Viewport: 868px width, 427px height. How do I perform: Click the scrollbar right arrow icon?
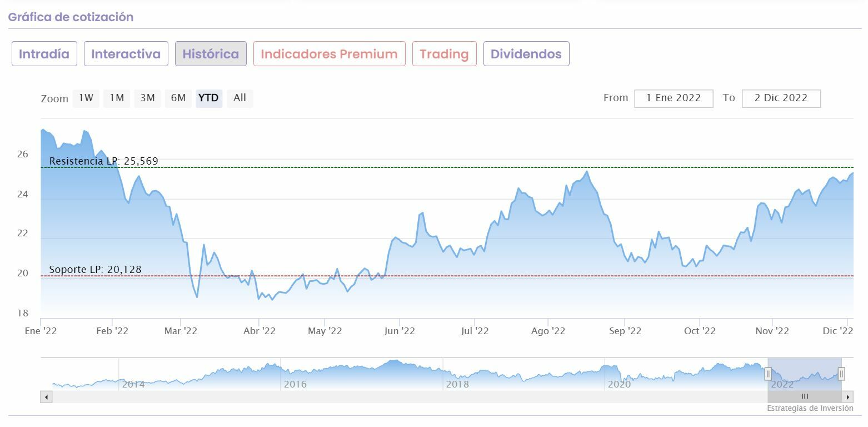847,397
